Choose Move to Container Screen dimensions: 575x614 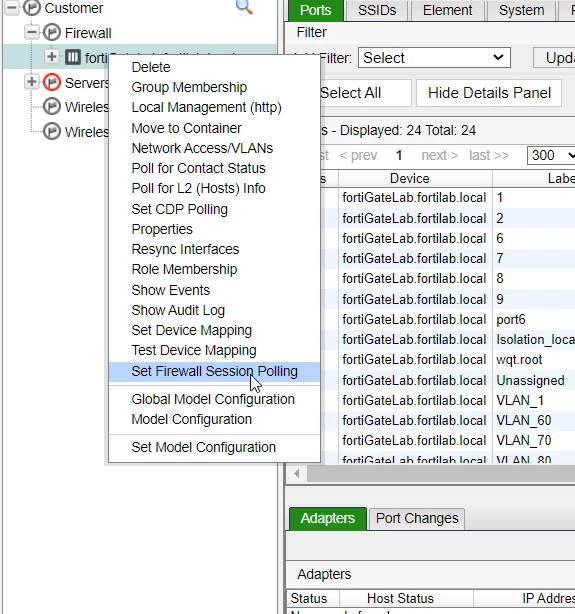(186, 128)
